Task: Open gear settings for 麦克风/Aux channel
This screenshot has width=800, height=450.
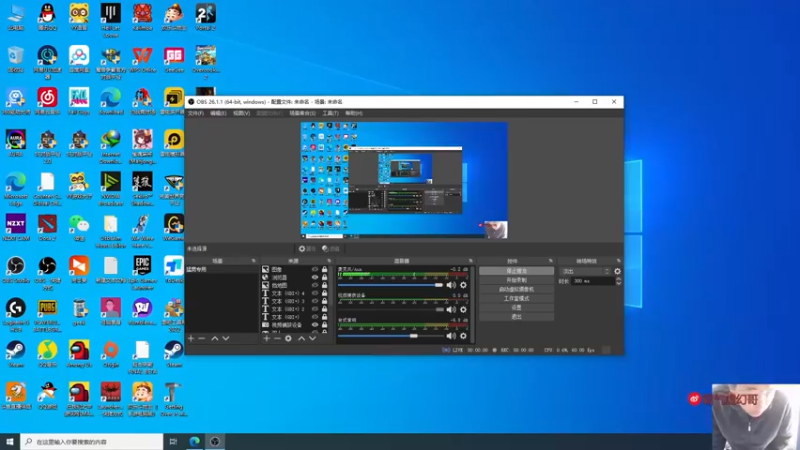Action: point(463,285)
